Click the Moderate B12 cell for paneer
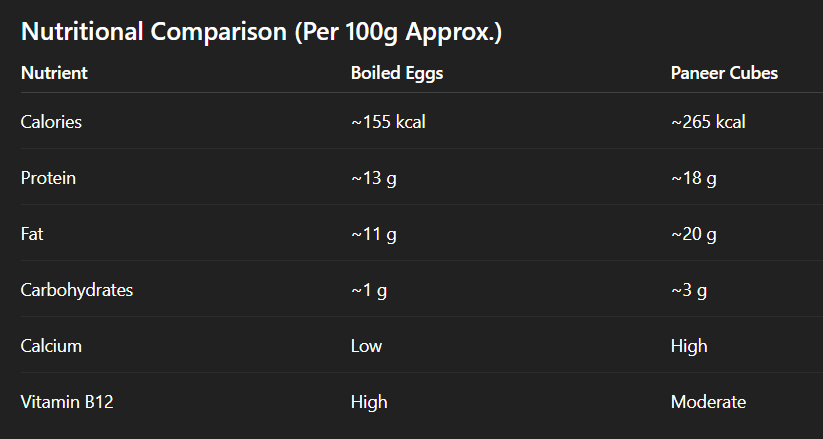823x439 pixels. coord(708,402)
